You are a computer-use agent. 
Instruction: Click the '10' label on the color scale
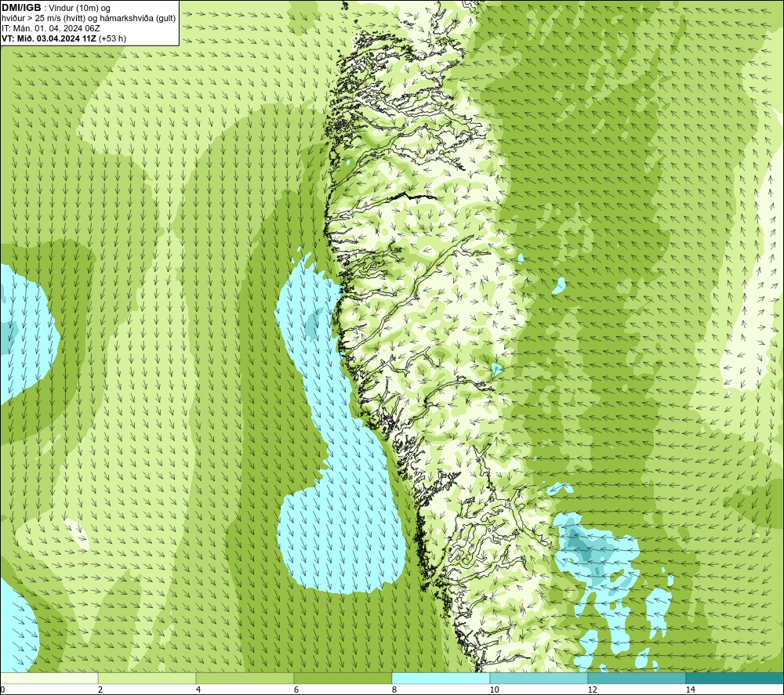pyautogui.click(x=494, y=690)
